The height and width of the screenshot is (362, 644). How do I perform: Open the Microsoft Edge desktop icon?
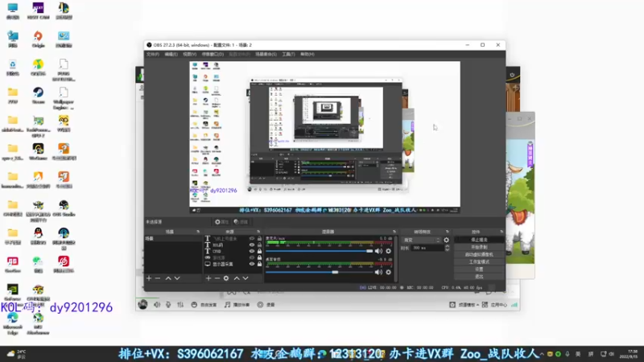(x=13, y=324)
